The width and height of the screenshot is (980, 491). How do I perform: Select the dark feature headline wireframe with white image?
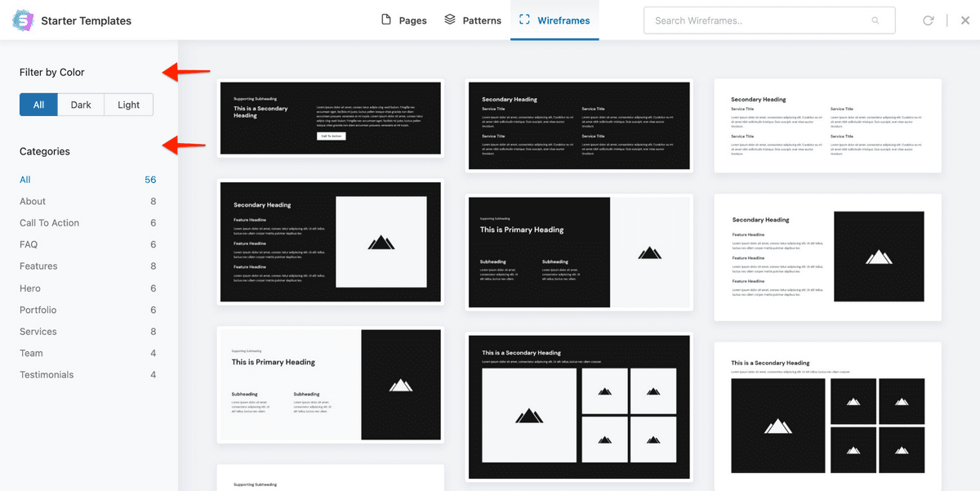(x=331, y=243)
